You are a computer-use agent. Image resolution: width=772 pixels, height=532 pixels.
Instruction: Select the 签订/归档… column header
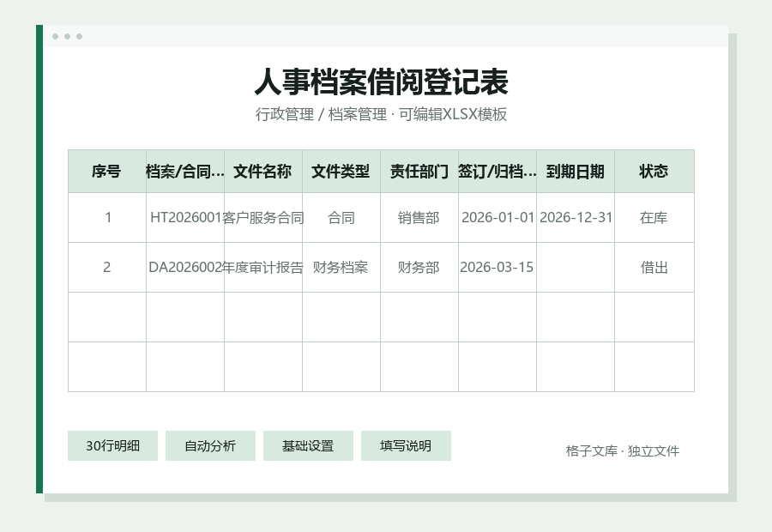click(498, 172)
